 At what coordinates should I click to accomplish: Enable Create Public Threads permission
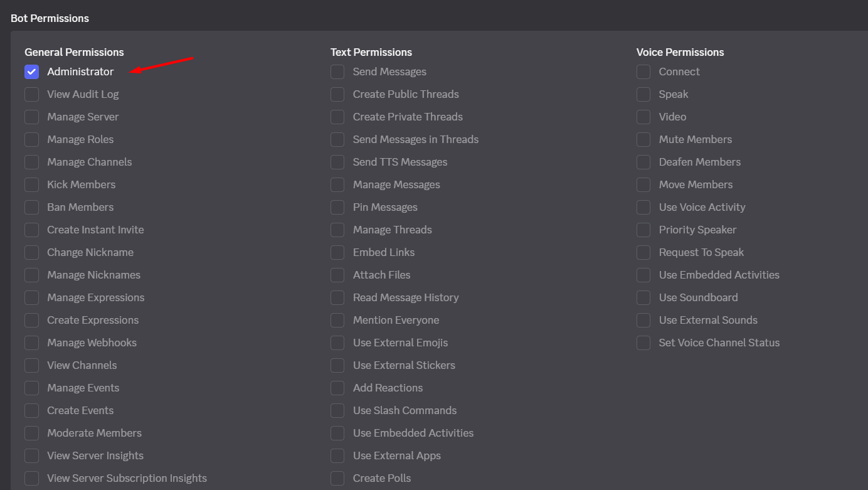pos(337,94)
